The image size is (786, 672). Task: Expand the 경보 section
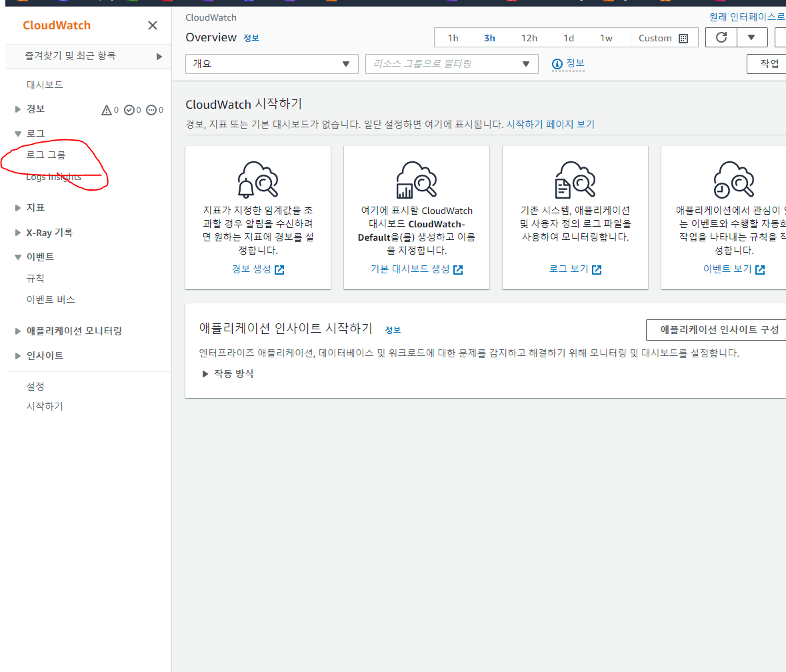click(18, 109)
